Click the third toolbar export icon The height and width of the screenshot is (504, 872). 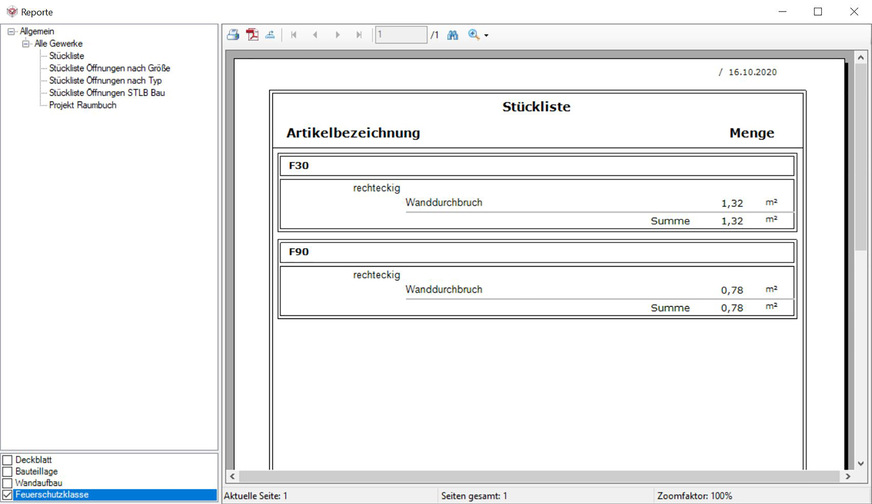[270, 35]
